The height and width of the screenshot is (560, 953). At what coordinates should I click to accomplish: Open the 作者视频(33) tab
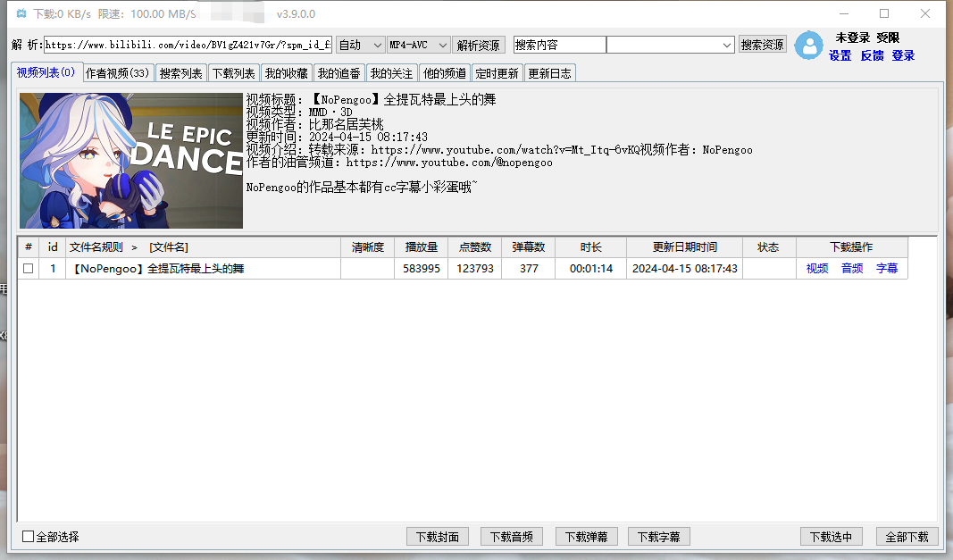coord(117,73)
